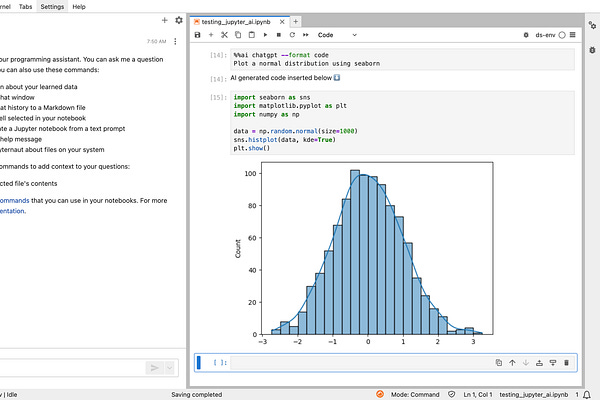Open the Settings menu

[x=53, y=6]
